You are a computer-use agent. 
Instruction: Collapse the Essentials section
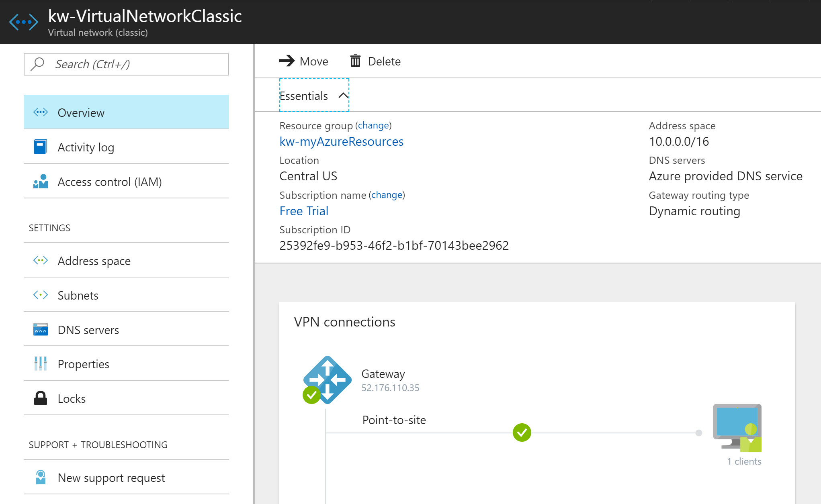314,96
